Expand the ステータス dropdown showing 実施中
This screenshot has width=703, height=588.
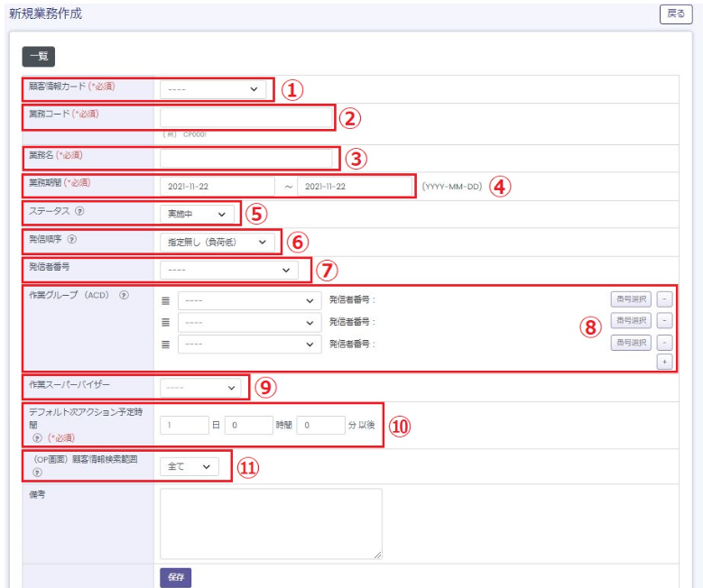[x=199, y=214]
